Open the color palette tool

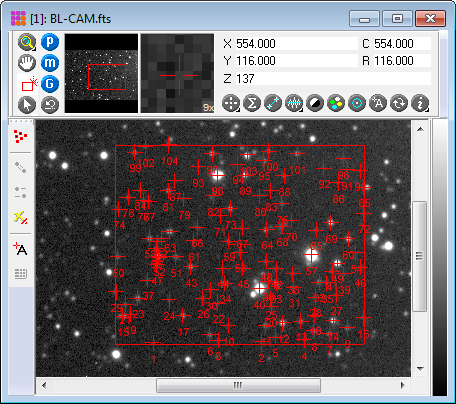point(336,103)
